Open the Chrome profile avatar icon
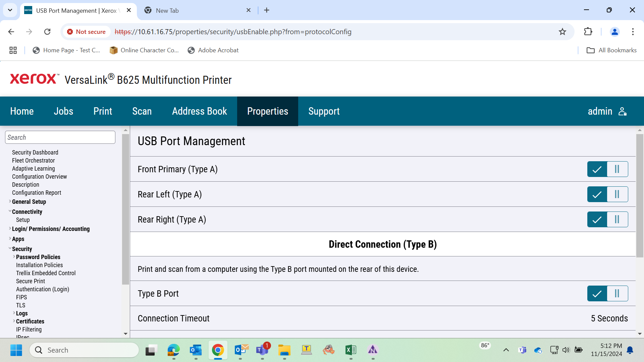Screen dimensions: 644x362 pyautogui.click(x=615, y=32)
